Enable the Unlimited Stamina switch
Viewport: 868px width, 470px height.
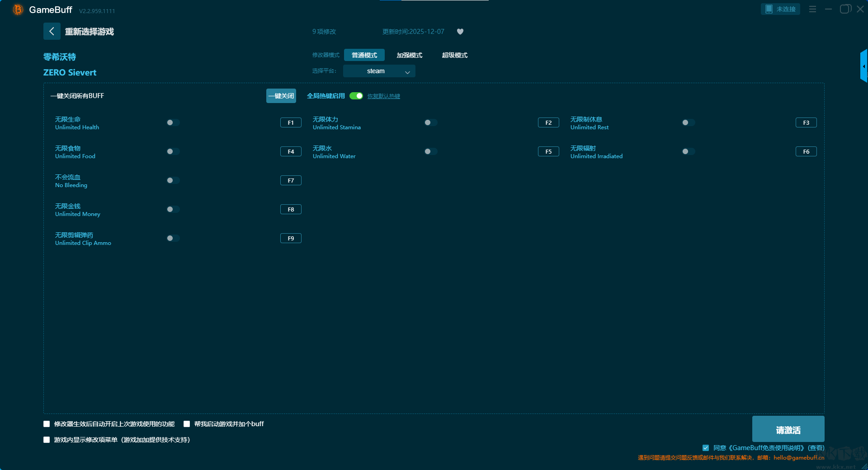coord(430,122)
